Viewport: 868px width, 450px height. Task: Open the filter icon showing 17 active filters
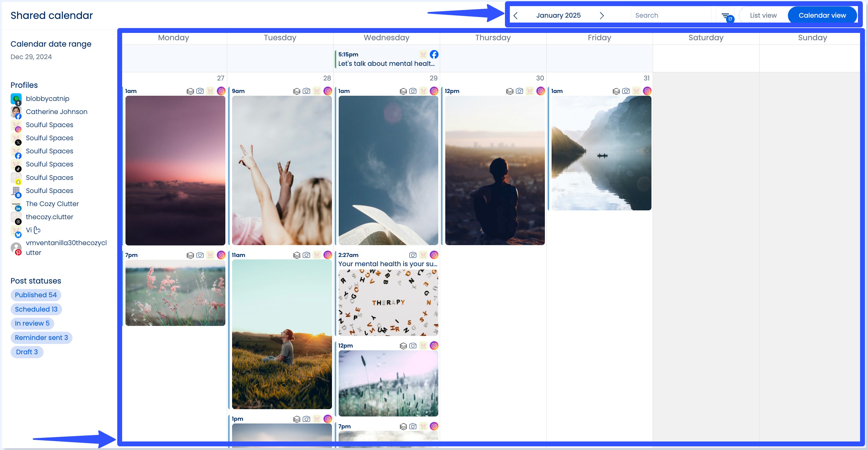pyautogui.click(x=726, y=15)
